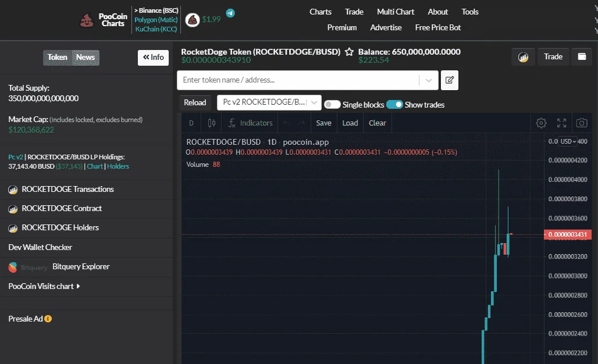This screenshot has width=598, height=364.
Task: Open the Dev Wallet Checker
Action: point(40,247)
